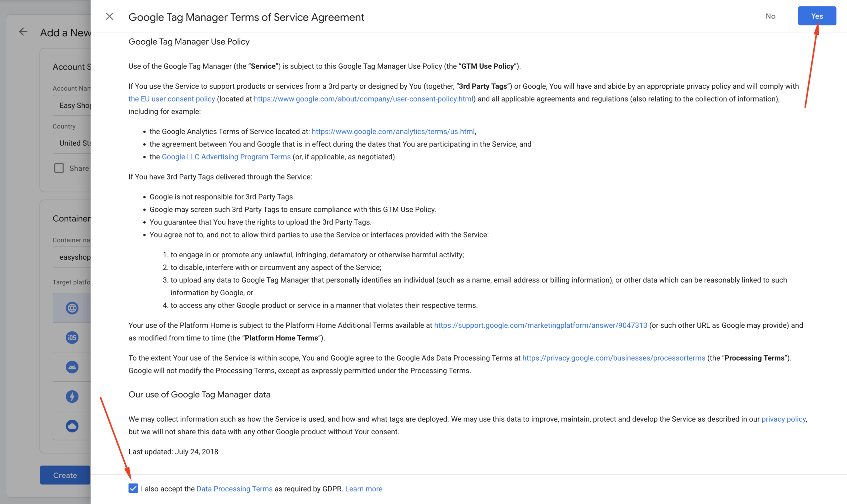
Task: Select the iOS target platform icon
Action: (72, 338)
